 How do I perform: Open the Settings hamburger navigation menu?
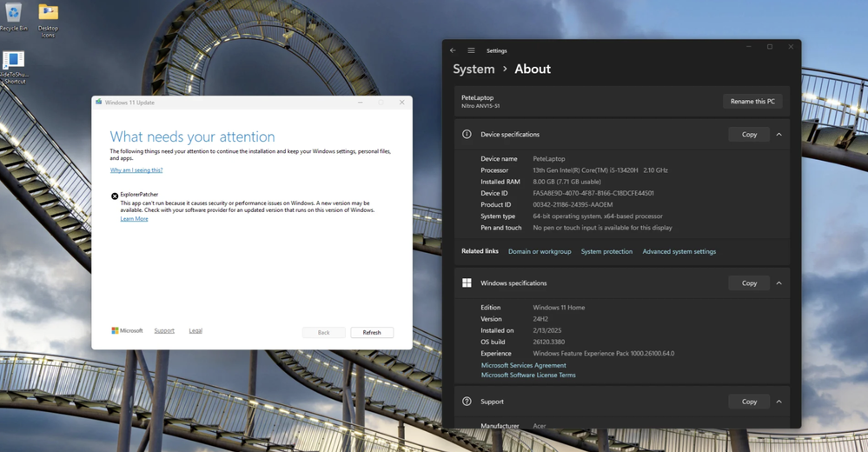tap(471, 50)
